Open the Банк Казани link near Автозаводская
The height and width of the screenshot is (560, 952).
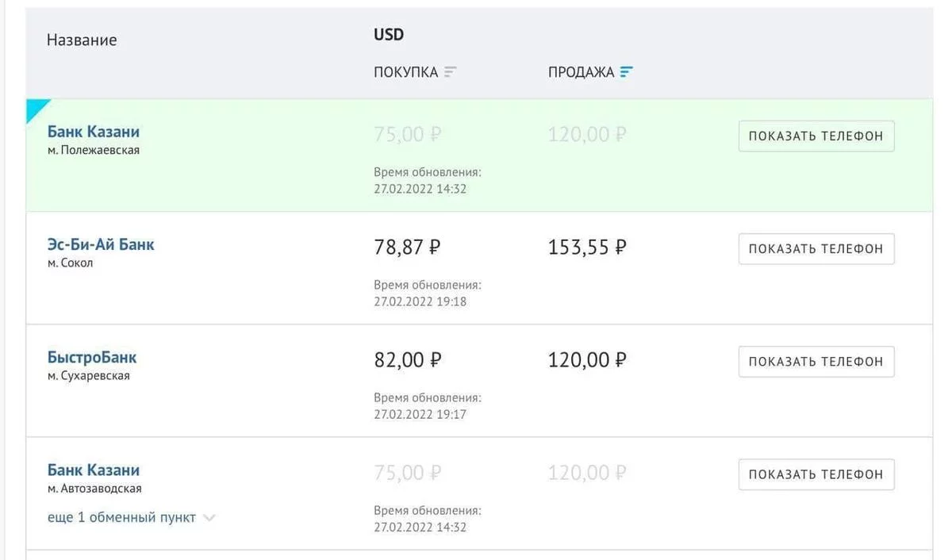tap(94, 470)
